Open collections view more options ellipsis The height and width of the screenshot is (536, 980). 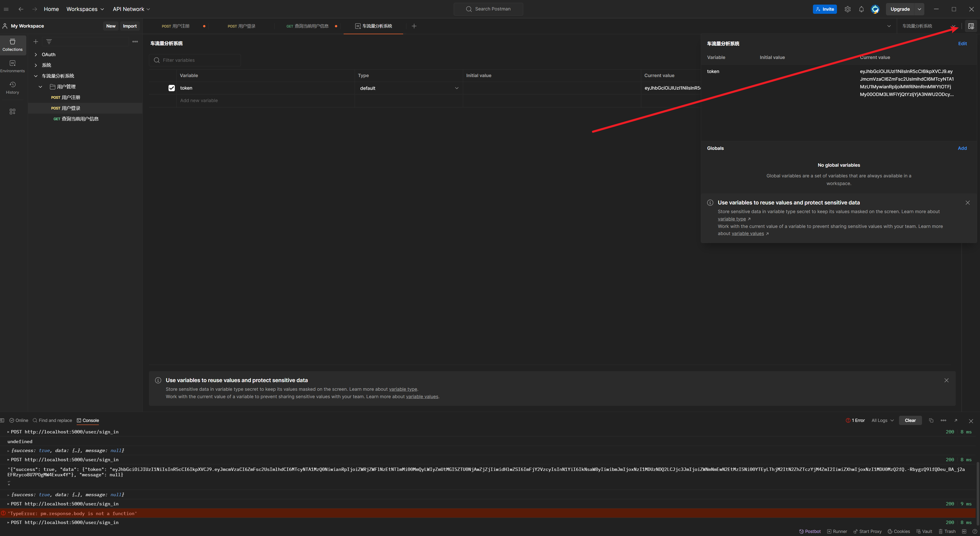pyautogui.click(x=135, y=41)
